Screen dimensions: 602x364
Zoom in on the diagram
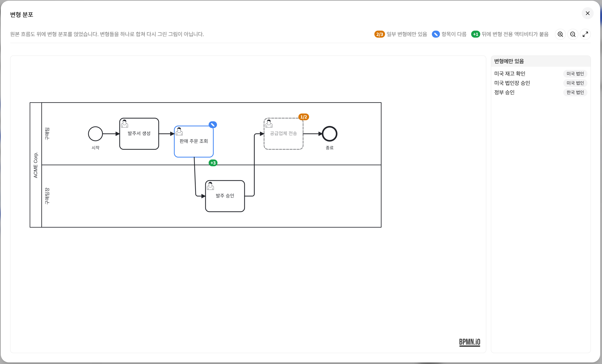coord(560,34)
